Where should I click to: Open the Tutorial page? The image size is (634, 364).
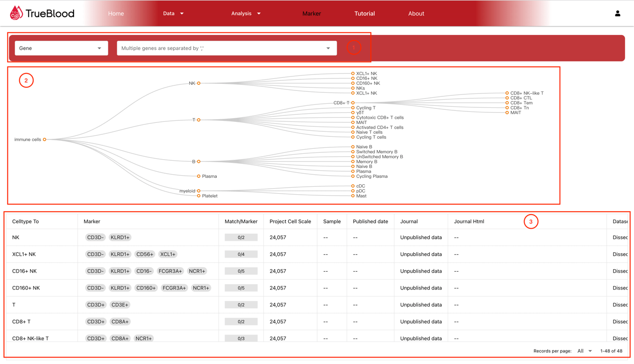(x=365, y=13)
